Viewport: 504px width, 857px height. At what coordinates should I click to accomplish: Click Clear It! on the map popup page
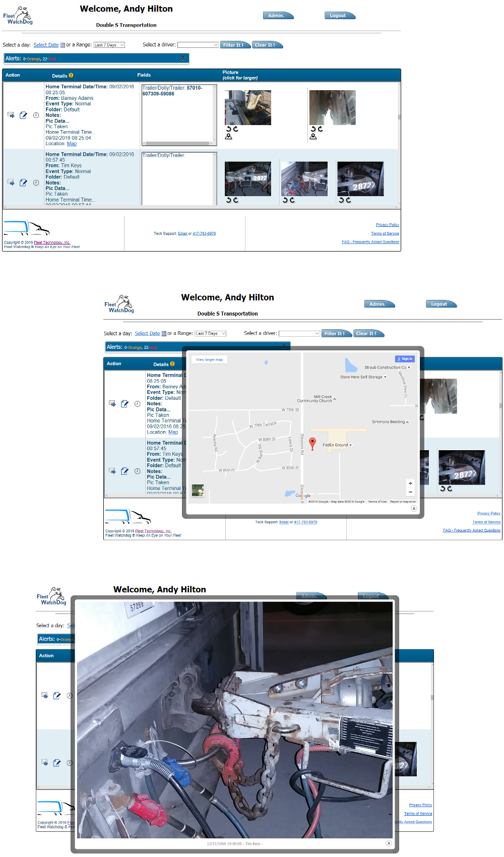pos(368,334)
